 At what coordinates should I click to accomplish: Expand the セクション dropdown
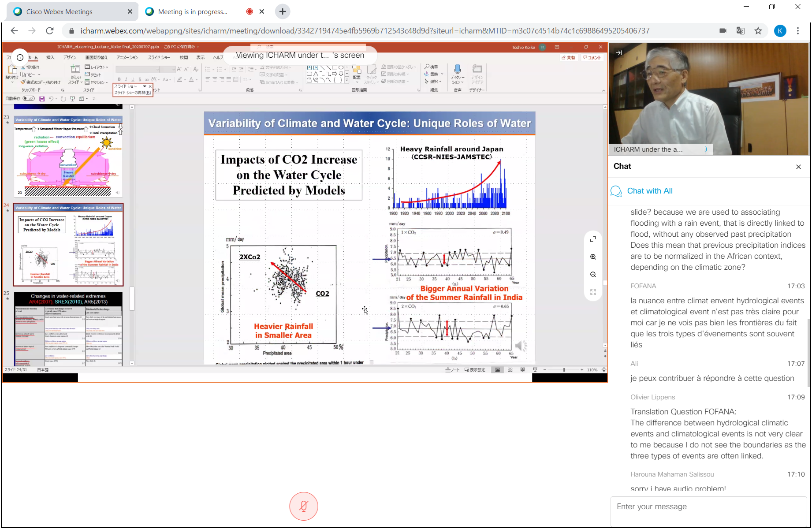[x=97, y=82]
